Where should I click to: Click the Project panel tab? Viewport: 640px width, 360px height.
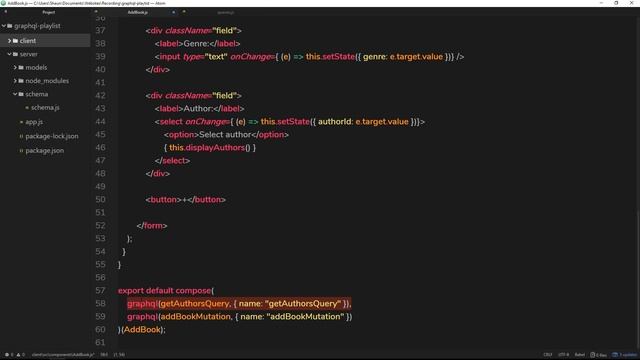click(49, 12)
